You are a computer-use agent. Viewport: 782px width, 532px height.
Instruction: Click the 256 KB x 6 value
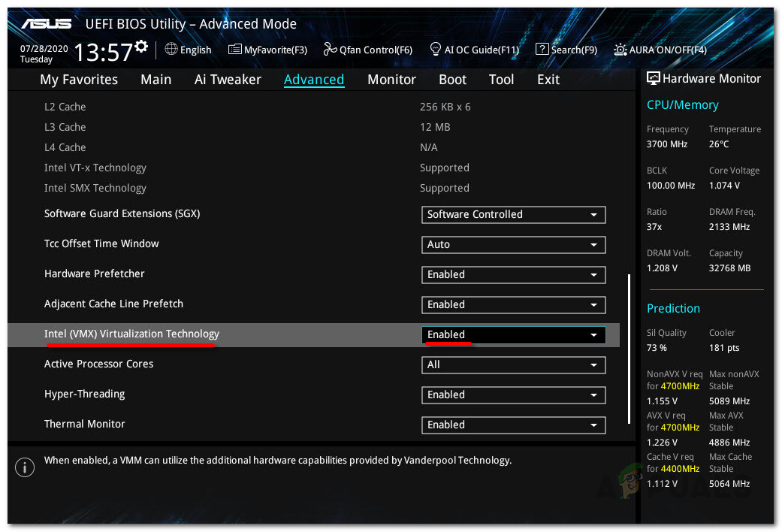(x=445, y=107)
